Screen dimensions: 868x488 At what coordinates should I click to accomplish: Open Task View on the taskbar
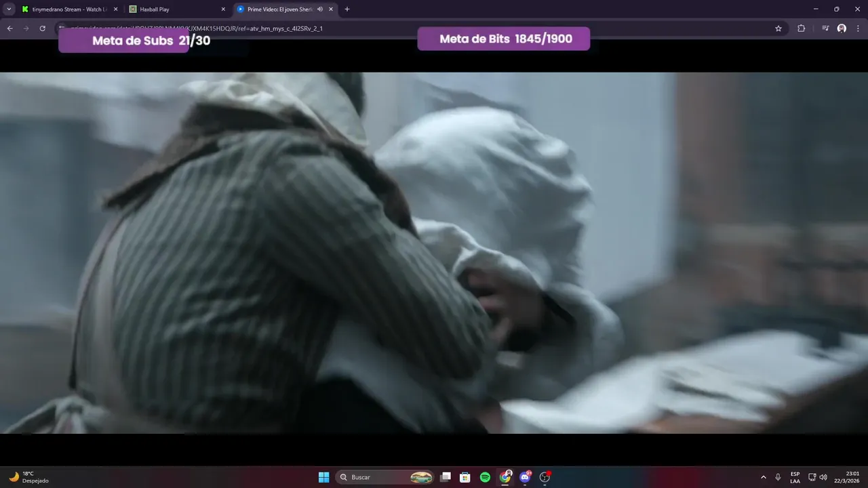[446, 477]
